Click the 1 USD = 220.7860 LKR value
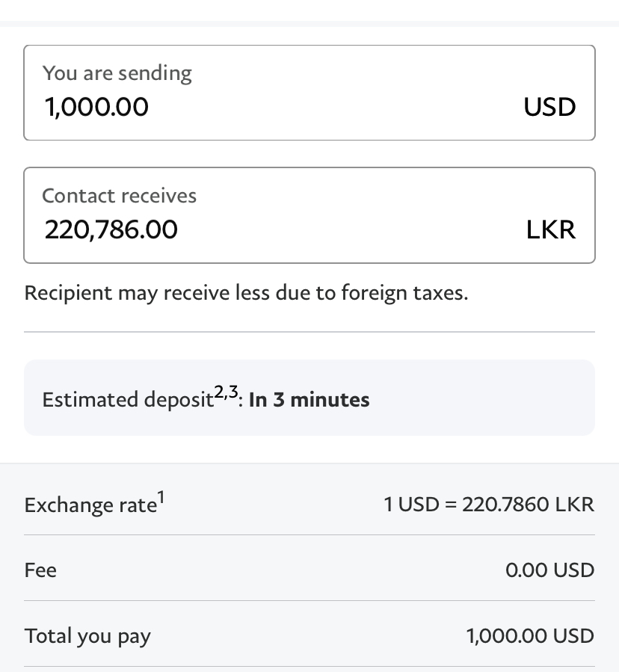The width and height of the screenshot is (619, 672). 489,505
